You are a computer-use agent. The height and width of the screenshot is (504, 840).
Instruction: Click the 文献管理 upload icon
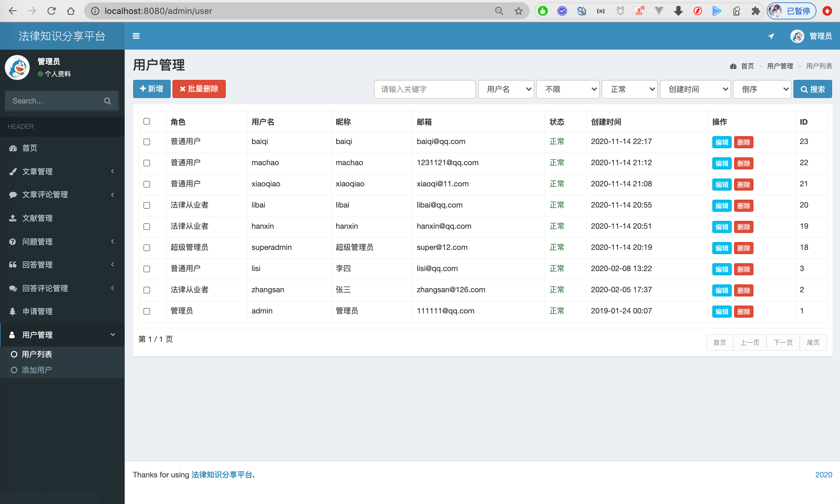click(x=13, y=218)
